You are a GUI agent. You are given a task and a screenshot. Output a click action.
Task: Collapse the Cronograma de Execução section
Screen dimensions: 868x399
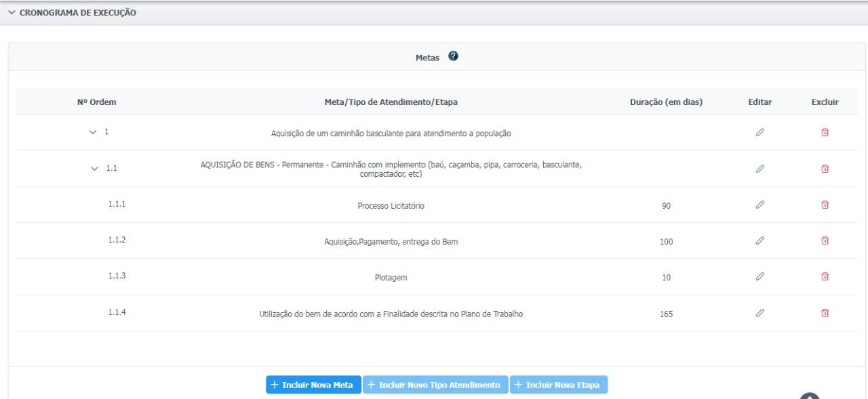click(12, 13)
